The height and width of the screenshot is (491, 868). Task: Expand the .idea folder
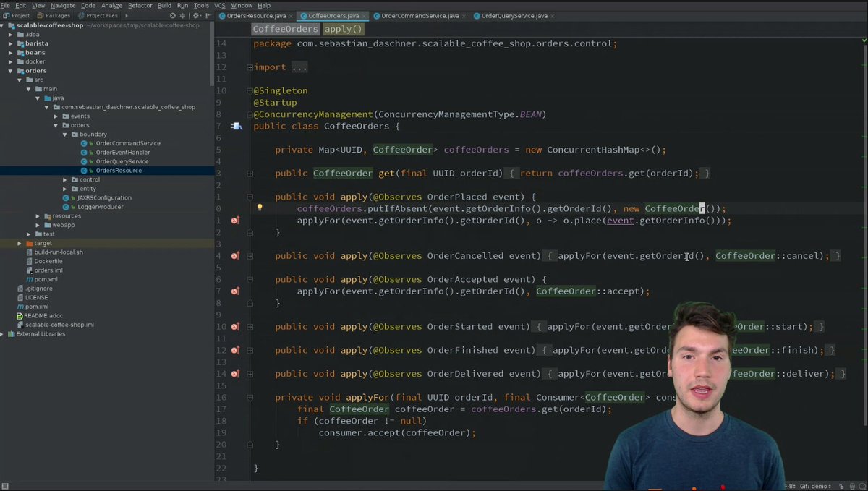11,34
